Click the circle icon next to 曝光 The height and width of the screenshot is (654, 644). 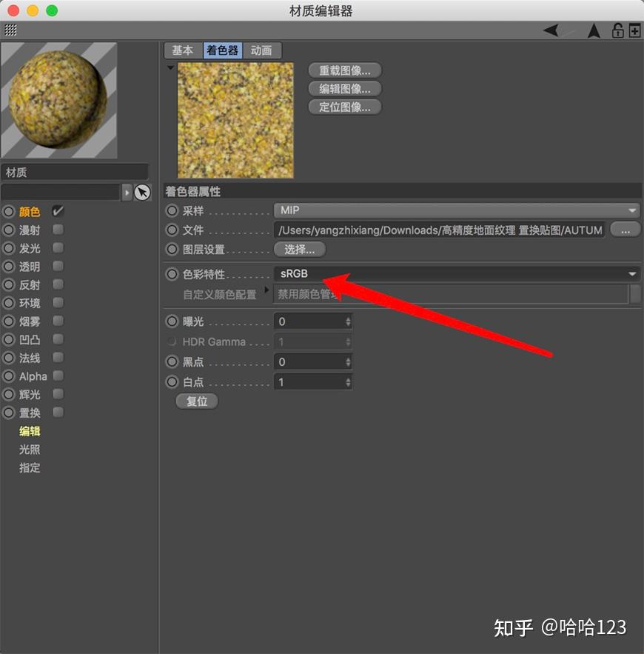point(170,321)
